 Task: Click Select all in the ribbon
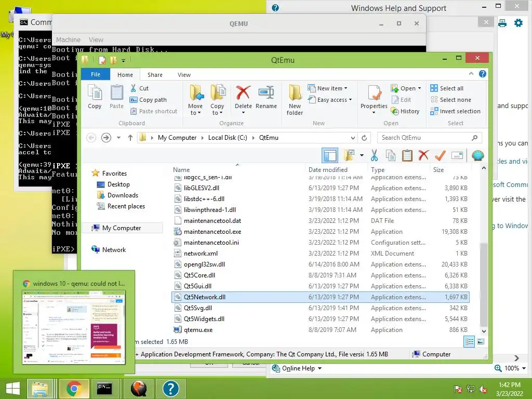pyautogui.click(x=446, y=88)
